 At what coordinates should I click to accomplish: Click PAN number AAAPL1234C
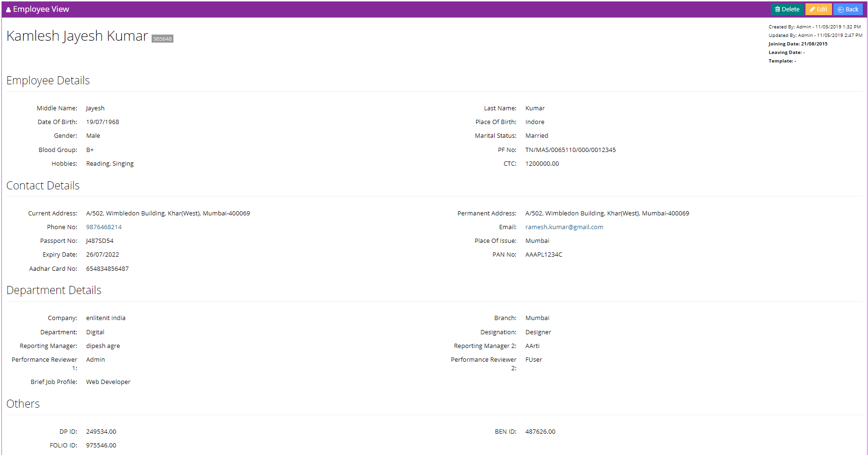coord(543,255)
